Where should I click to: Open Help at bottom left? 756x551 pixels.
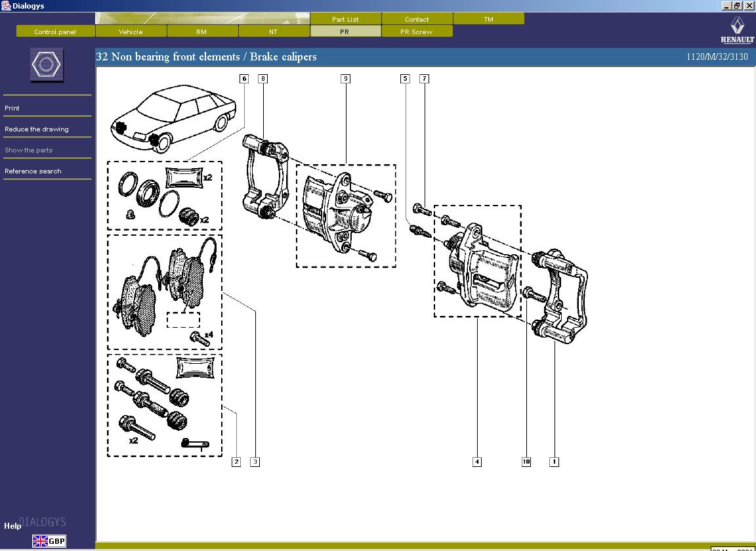(x=12, y=526)
